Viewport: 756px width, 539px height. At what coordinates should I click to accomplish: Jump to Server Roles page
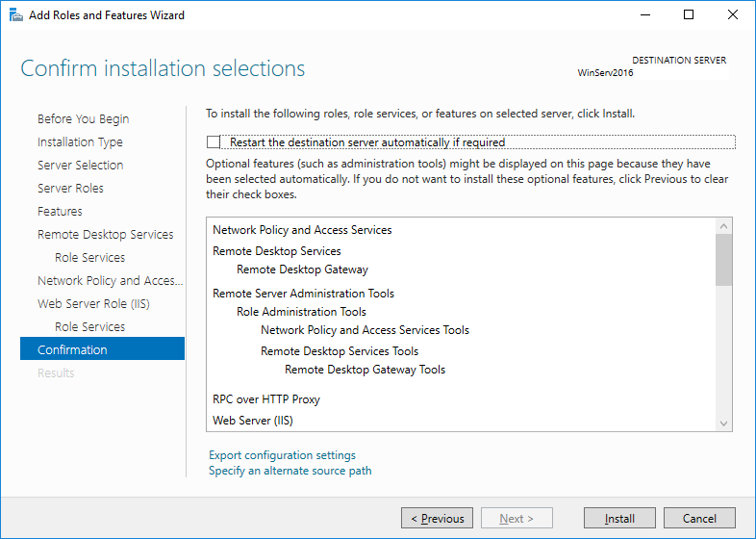(70, 189)
